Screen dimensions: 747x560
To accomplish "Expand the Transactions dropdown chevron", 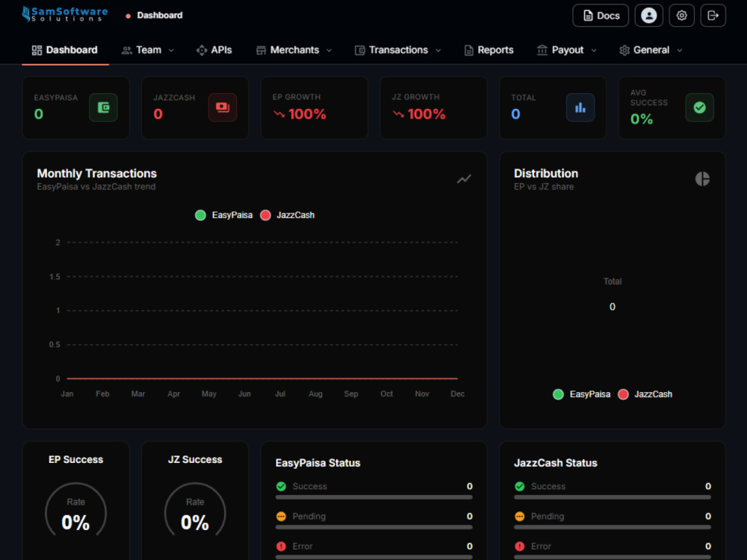I will (438, 51).
